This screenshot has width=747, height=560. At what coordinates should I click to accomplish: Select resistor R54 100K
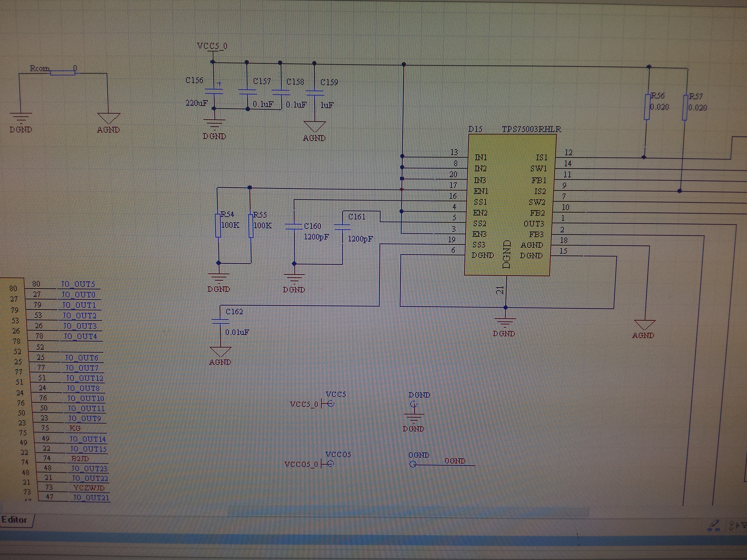pyautogui.click(x=218, y=226)
